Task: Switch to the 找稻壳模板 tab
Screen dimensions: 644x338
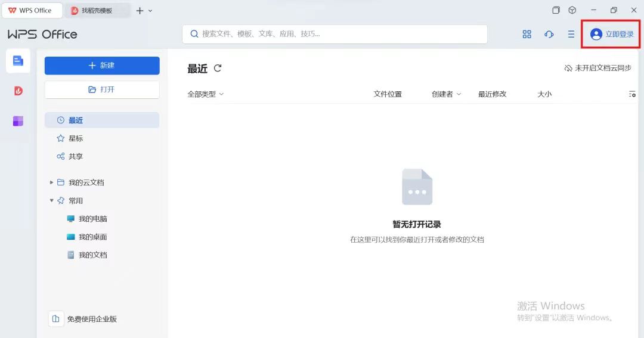Action: click(97, 11)
